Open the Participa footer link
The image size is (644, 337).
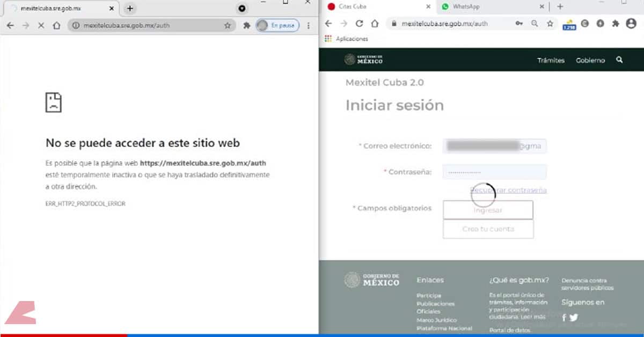click(x=429, y=296)
